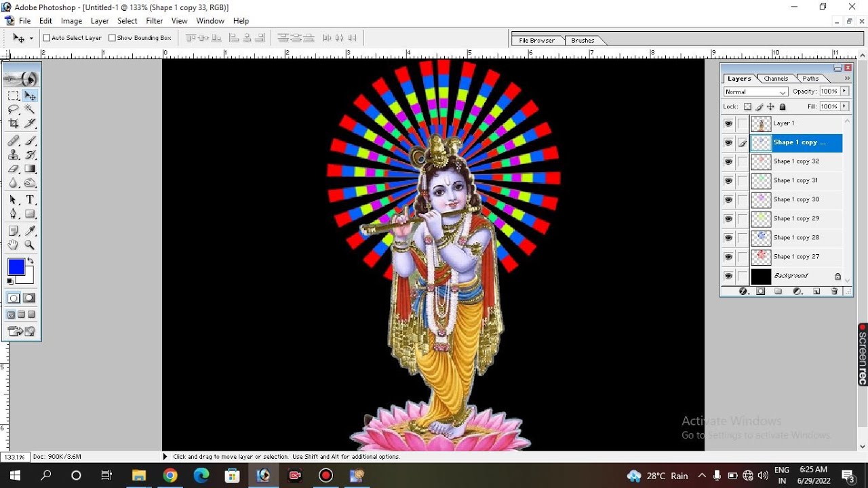Open the Image menu
Screen dimensions: 868x488
click(x=71, y=21)
